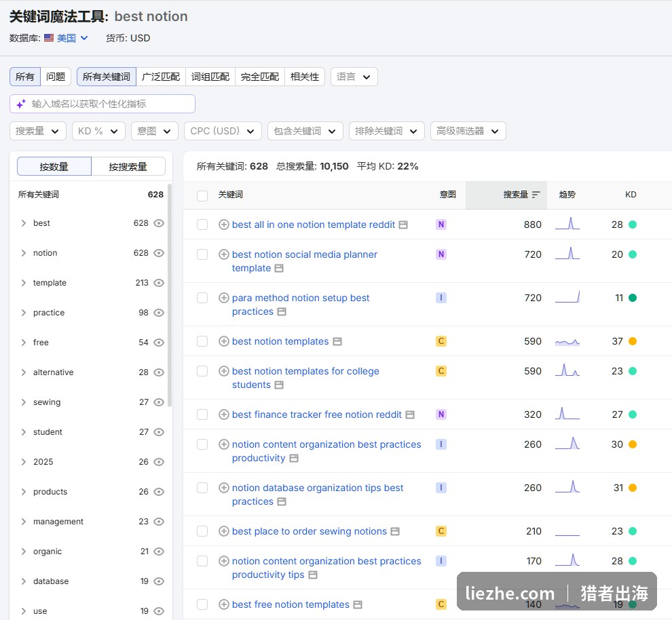Click the C intent badge for 'best notion templates' row
The width and height of the screenshot is (672, 620).
(441, 341)
